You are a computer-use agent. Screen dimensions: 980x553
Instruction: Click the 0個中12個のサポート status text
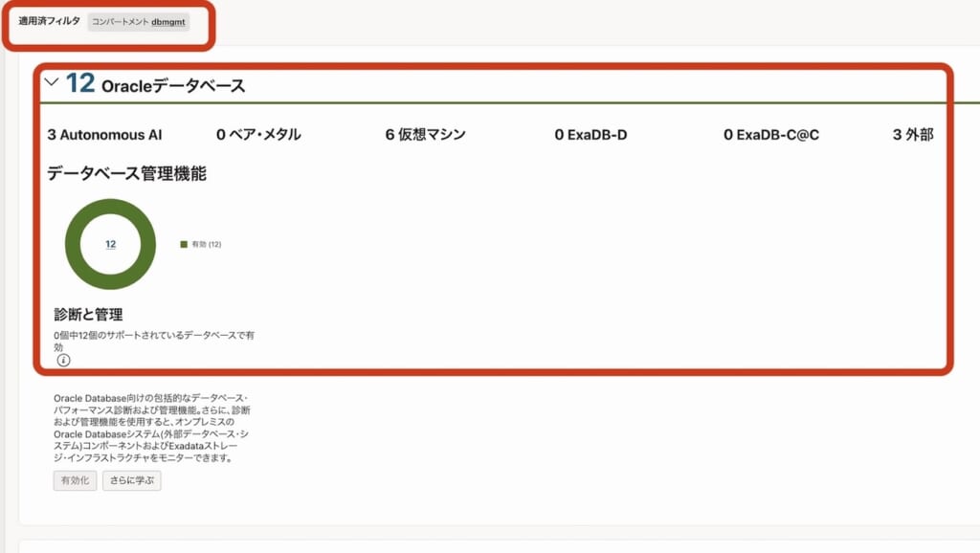154,342
